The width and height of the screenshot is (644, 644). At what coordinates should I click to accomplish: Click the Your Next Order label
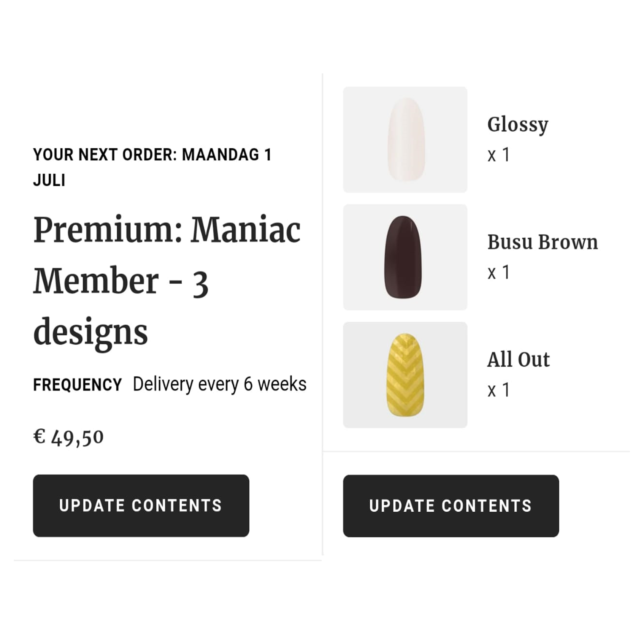coord(105,155)
